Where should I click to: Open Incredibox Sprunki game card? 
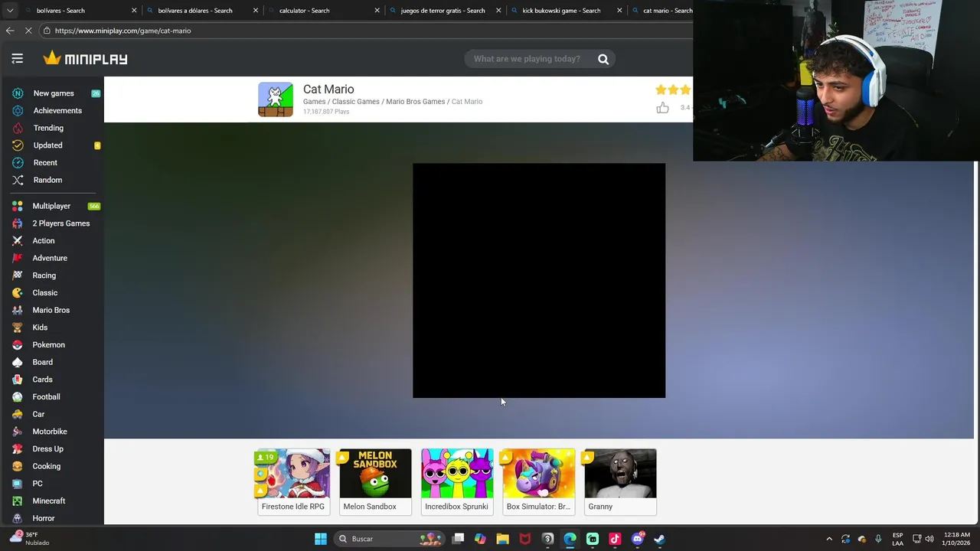pos(457,481)
